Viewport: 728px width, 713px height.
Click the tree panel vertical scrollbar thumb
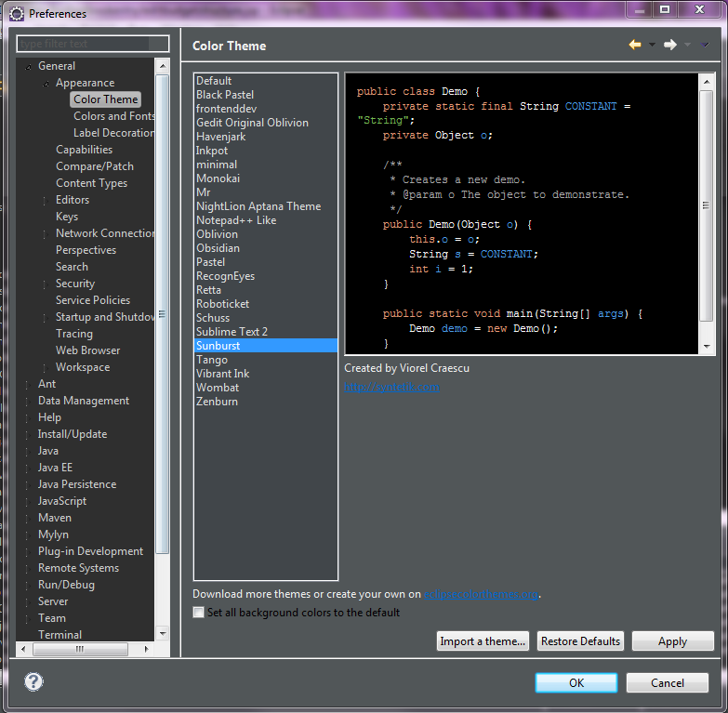162,313
